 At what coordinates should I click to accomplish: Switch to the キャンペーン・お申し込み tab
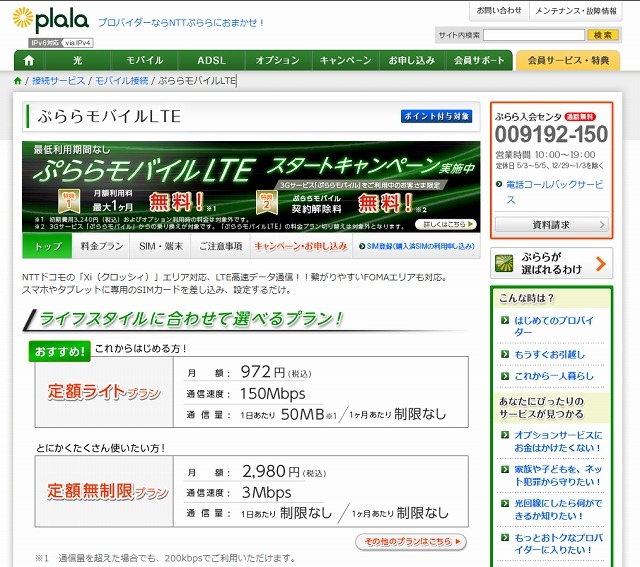tap(301, 246)
